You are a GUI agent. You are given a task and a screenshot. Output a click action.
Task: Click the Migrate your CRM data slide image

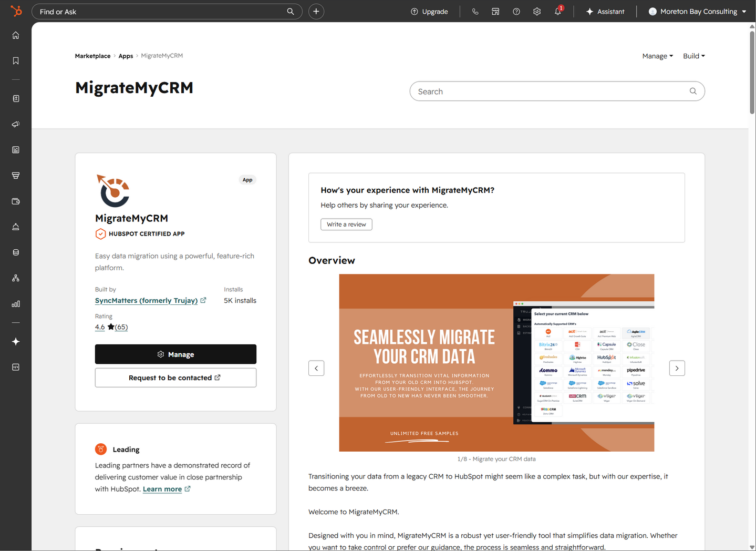pos(496,363)
